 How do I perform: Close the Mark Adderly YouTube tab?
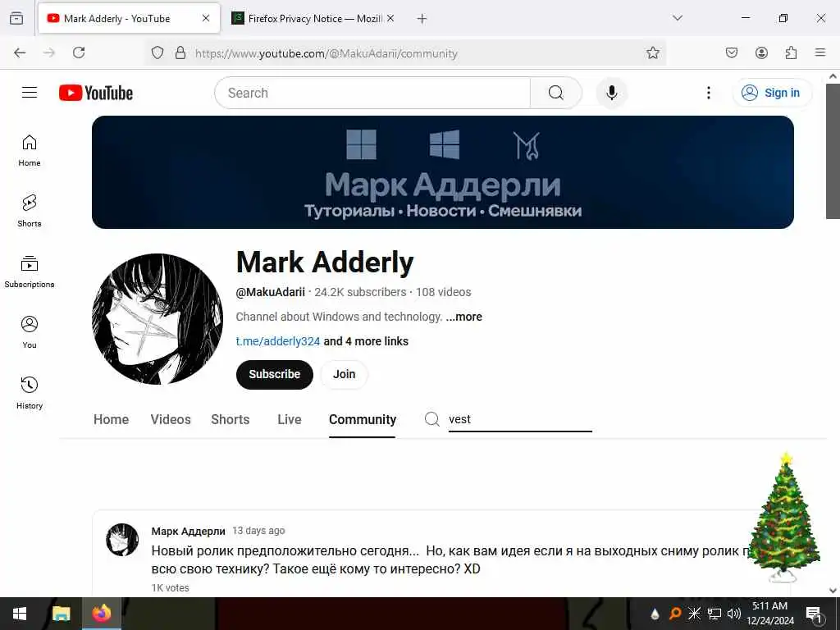tap(206, 18)
